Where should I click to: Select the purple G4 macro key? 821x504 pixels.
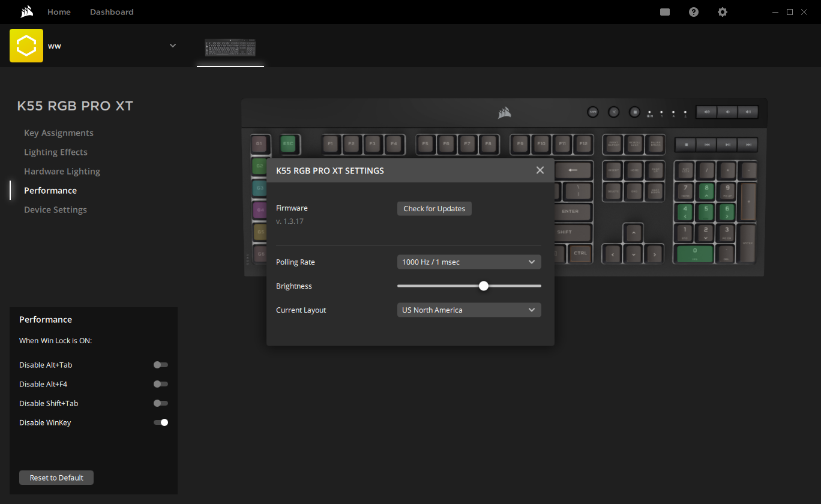click(x=259, y=210)
